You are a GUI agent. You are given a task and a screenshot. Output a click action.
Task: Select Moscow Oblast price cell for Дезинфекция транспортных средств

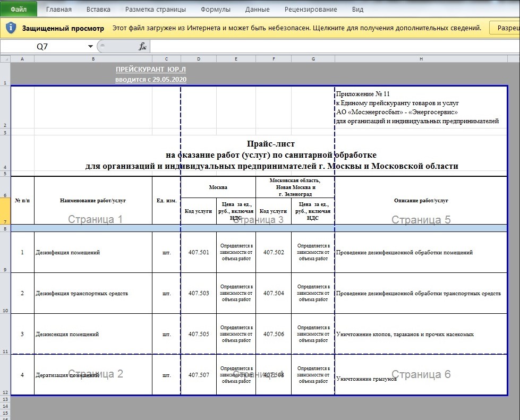coord(313,293)
